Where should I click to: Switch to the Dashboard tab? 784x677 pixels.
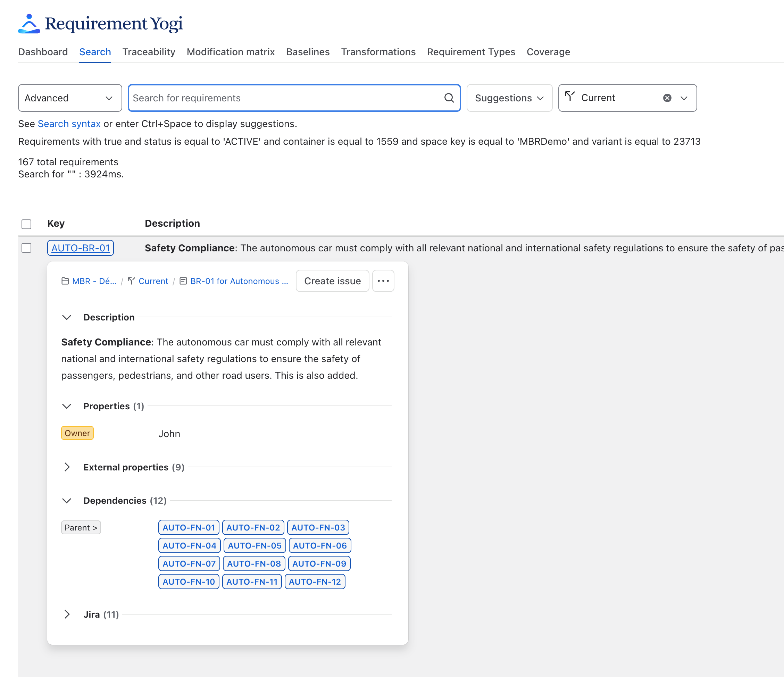tap(43, 52)
